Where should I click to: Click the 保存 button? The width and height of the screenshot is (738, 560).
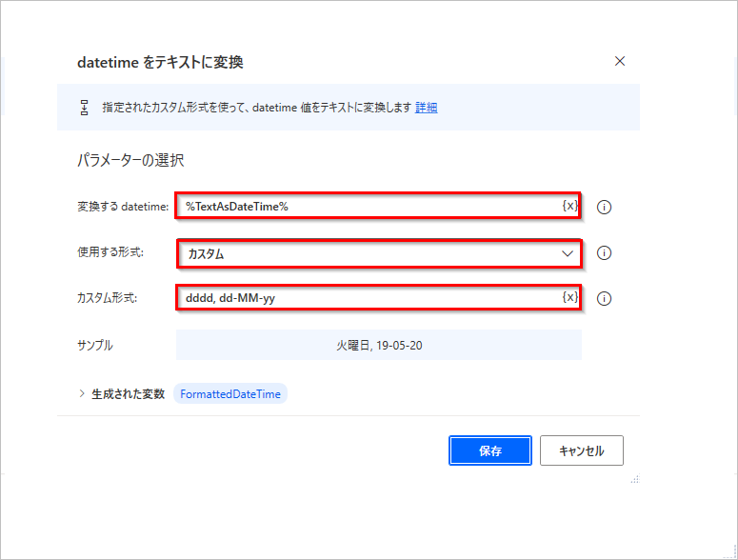click(490, 450)
